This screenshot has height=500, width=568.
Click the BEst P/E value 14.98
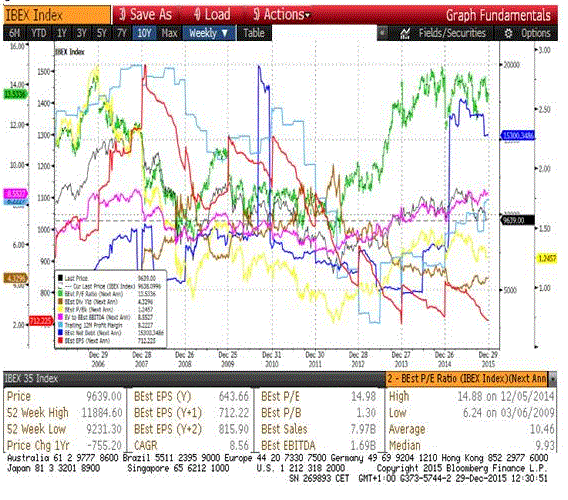[x=364, y=396]
